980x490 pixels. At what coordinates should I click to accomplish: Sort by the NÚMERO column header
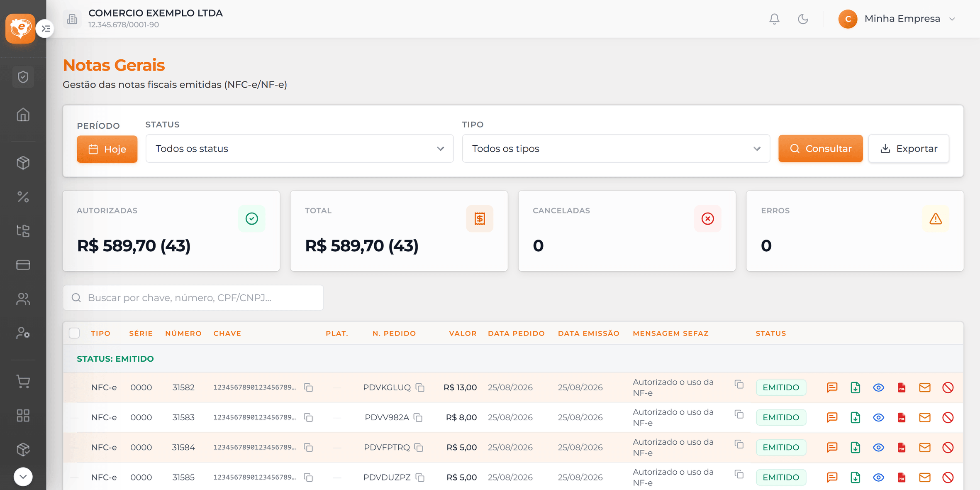coord(183,333)
